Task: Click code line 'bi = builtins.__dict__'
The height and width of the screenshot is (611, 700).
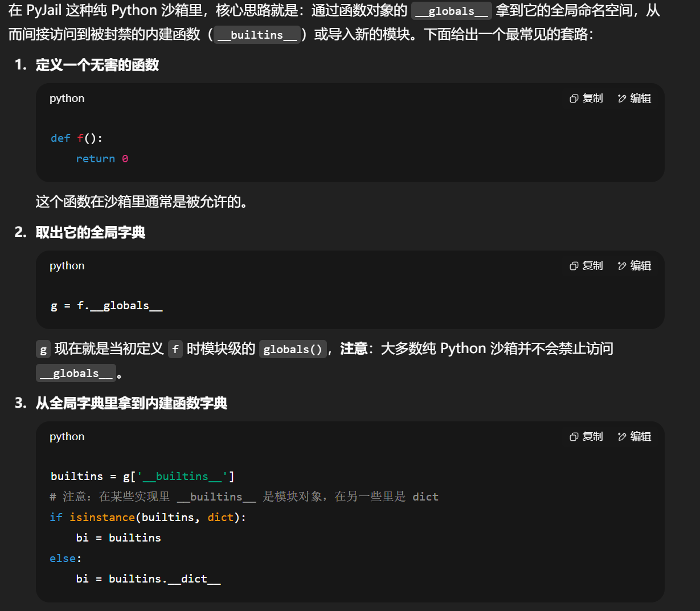Action: 148,579
